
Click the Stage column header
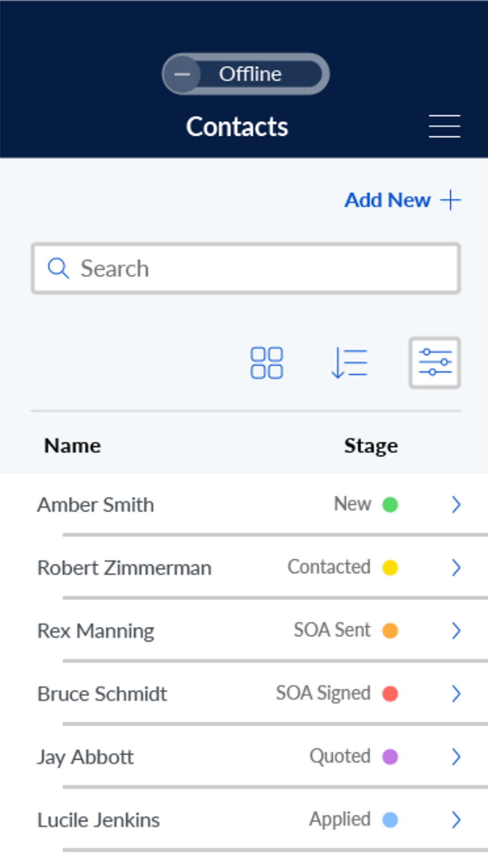[x=371, y=446]
